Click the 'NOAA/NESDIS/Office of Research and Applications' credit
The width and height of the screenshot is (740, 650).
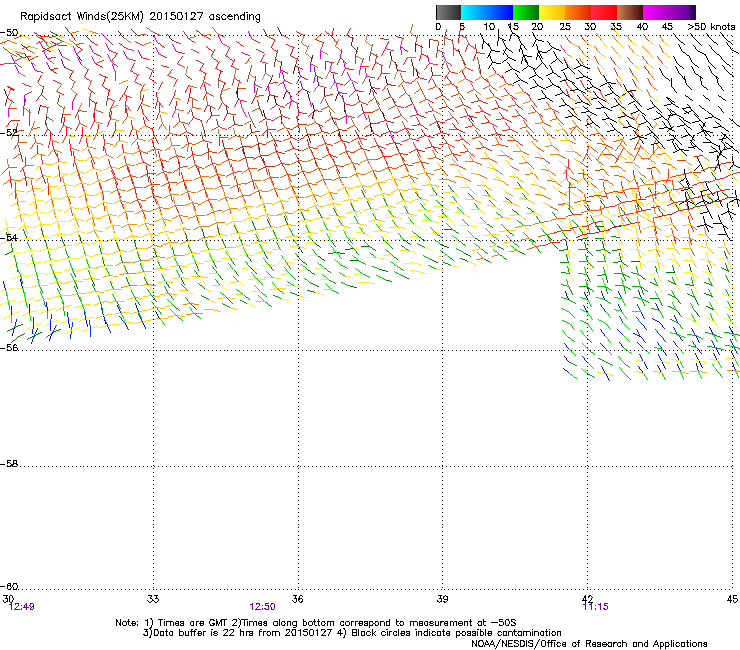589,644
